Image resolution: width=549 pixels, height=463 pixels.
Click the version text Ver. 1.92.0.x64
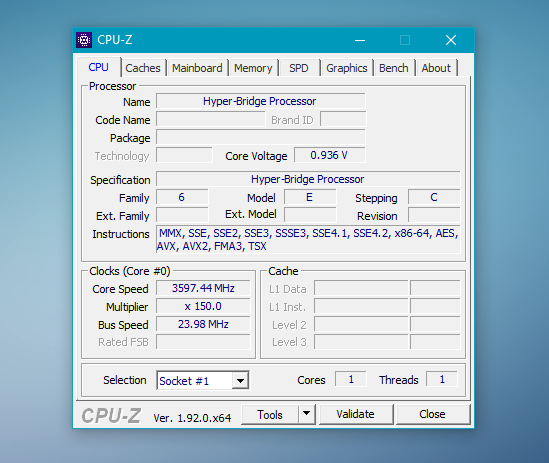pos(192,418)
